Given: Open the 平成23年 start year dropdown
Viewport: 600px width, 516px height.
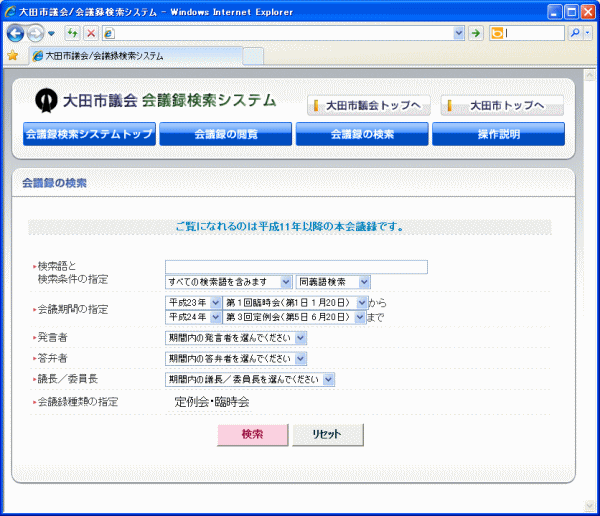Looking at the screenshot, I should click(193, 303).
